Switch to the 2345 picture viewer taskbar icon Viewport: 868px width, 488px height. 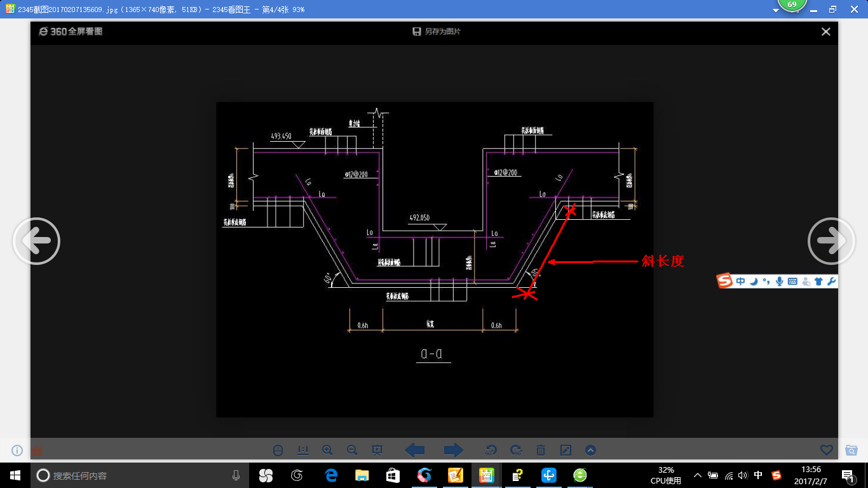tap(487, 475)
